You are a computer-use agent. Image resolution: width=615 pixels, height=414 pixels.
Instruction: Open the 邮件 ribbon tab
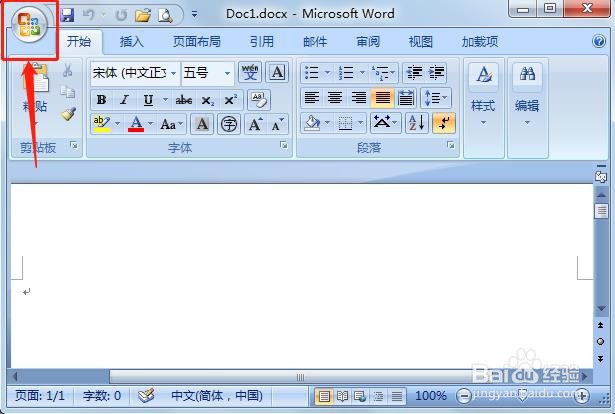click(x=315, y=41)
